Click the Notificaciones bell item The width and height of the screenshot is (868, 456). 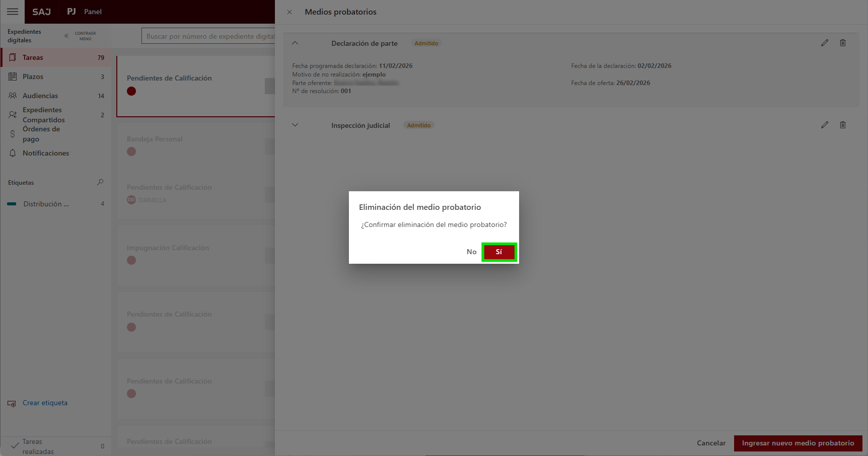tap(45, 154)
